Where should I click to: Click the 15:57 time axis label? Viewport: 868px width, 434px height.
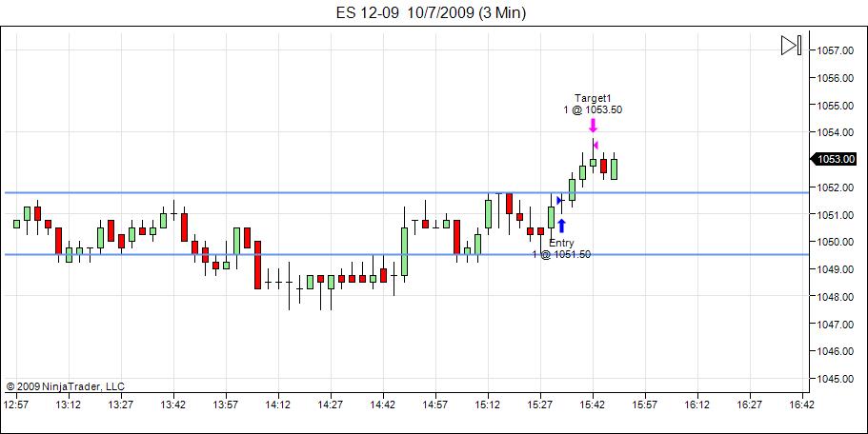coord(644,404)
